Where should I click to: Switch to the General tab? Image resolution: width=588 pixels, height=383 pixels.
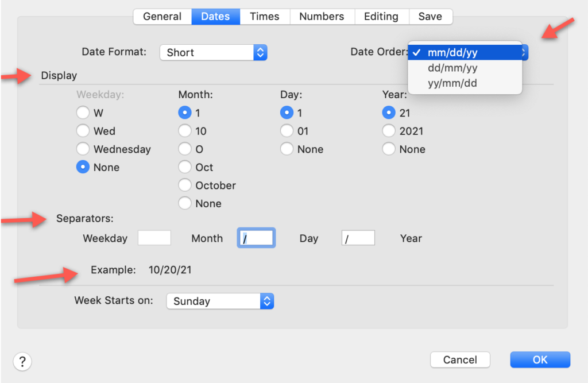(163, 17)
